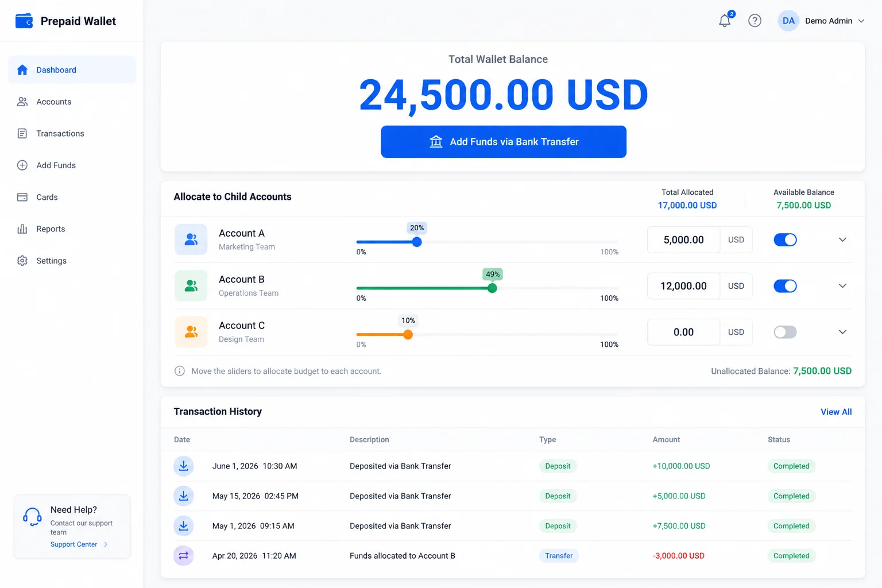Click the Account B green slider handle
Viewport: 882px width, 588px height.
(492, 288)
